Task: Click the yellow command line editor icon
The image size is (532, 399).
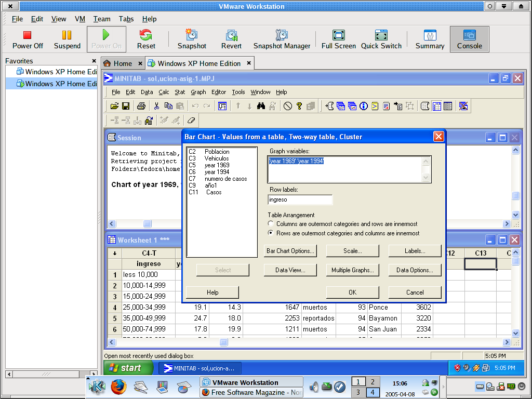Action: [x=375, y=106]
